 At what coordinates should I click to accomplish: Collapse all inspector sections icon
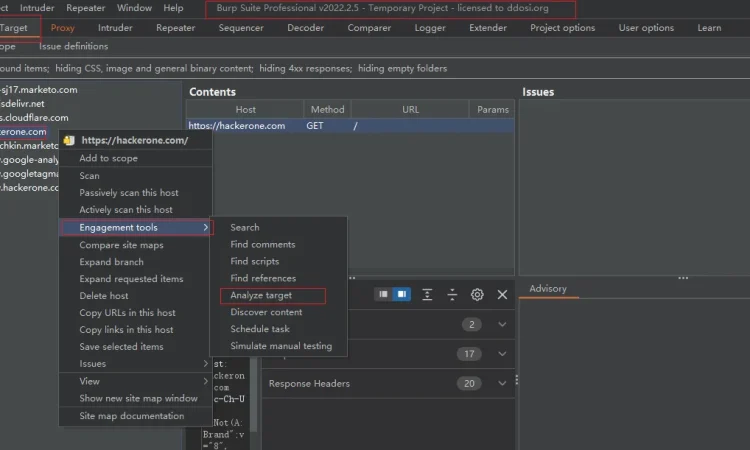pos(452,295)
